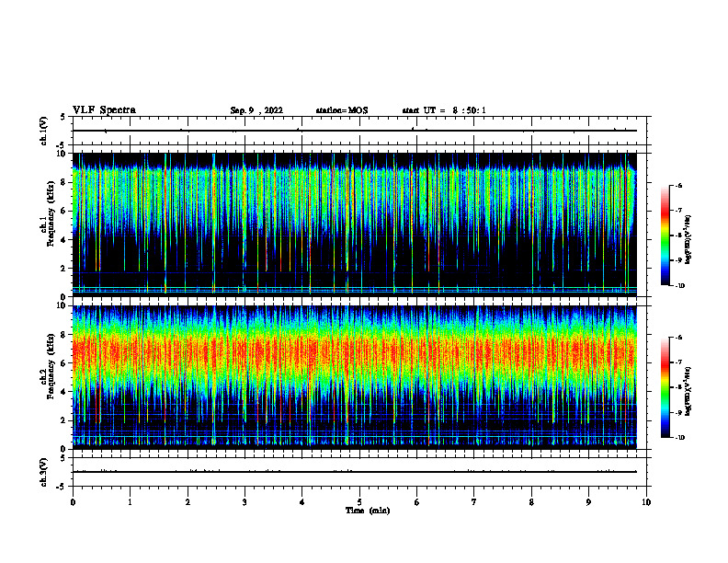Click '-6' on the ch.1 color scale
This screenshot has height=563, width=728.
pos(678,185)
